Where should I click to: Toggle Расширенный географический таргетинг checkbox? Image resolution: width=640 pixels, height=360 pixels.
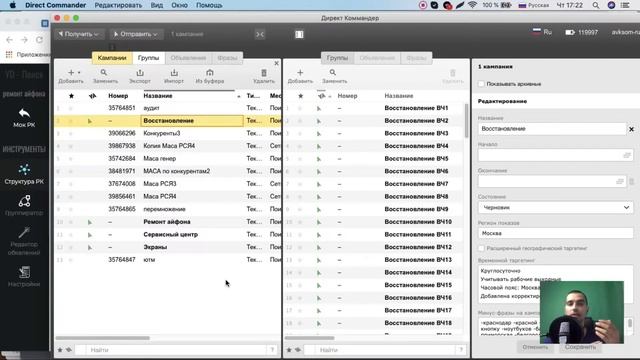481,248
